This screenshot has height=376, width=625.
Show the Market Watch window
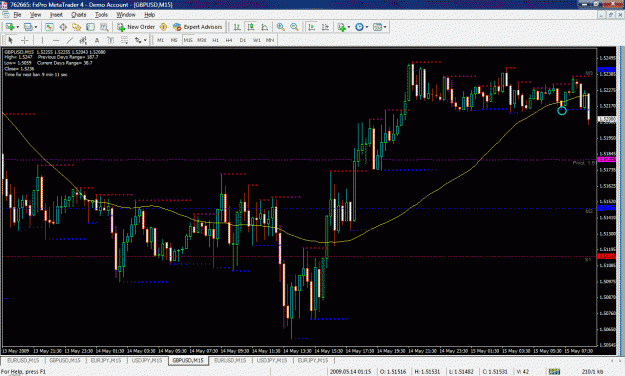[49, 27]
